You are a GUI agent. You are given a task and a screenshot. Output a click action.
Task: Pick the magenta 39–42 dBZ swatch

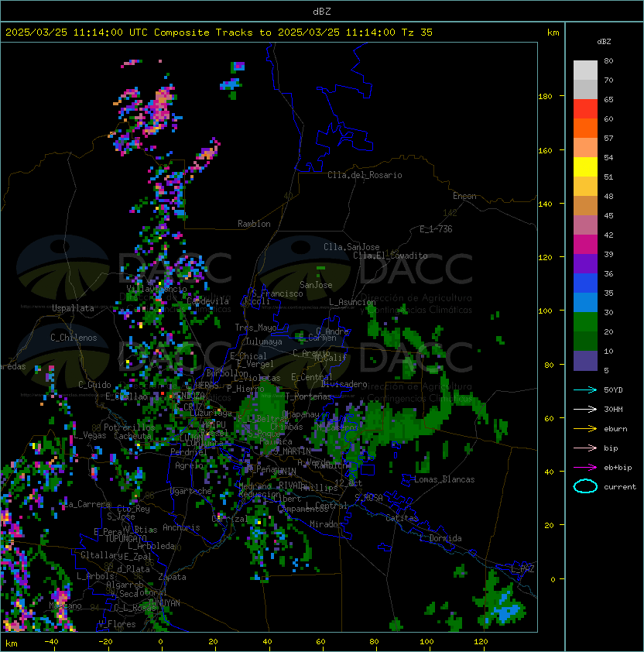(585, 245)
